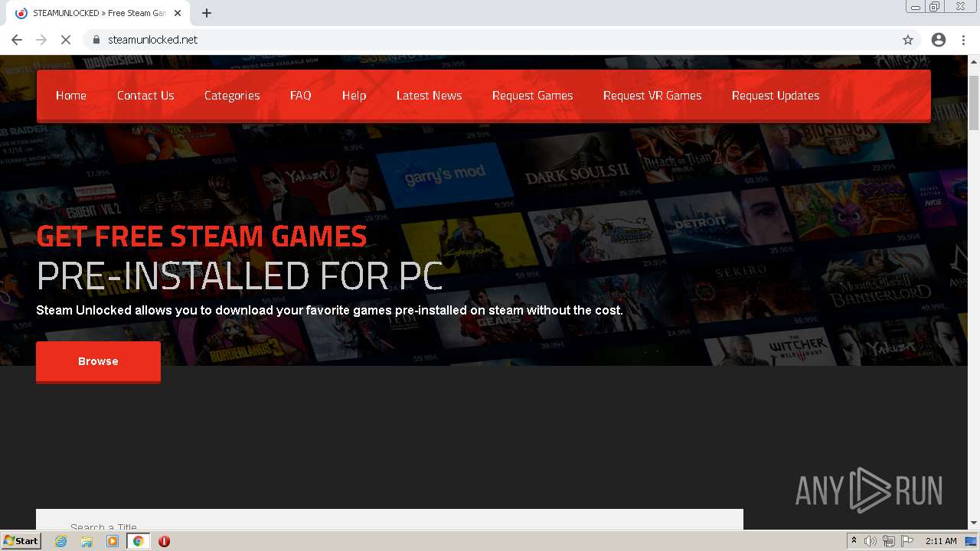The height and width of the screenshot is (551, 980).
Task: Click scrollbar up arrow
Action: coord(974,61)
